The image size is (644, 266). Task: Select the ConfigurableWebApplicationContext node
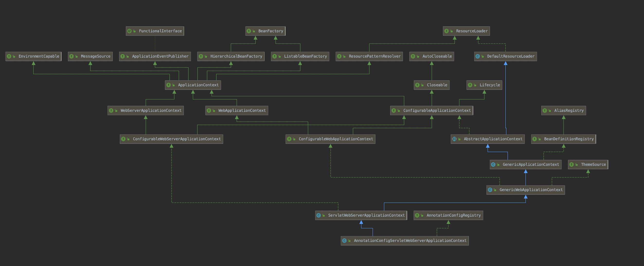point(336,139)
